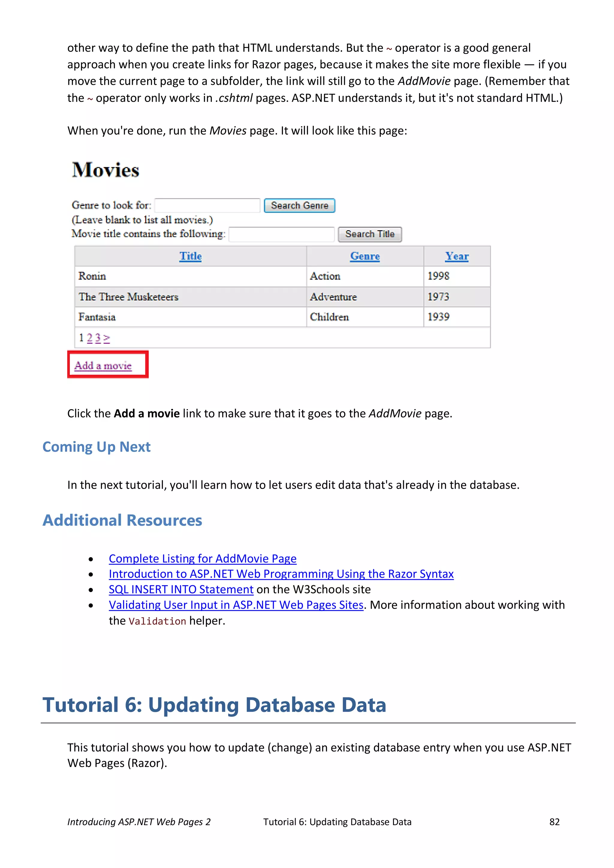Open Introduction to ASP.NET Web Programming link
The image size is (614, 868).
point(281,574)
